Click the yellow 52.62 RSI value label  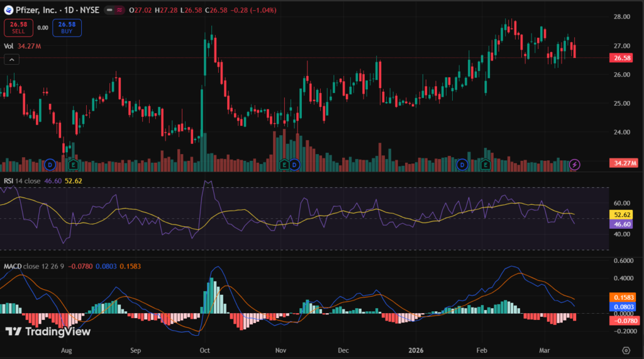click(x=622, y=214)
